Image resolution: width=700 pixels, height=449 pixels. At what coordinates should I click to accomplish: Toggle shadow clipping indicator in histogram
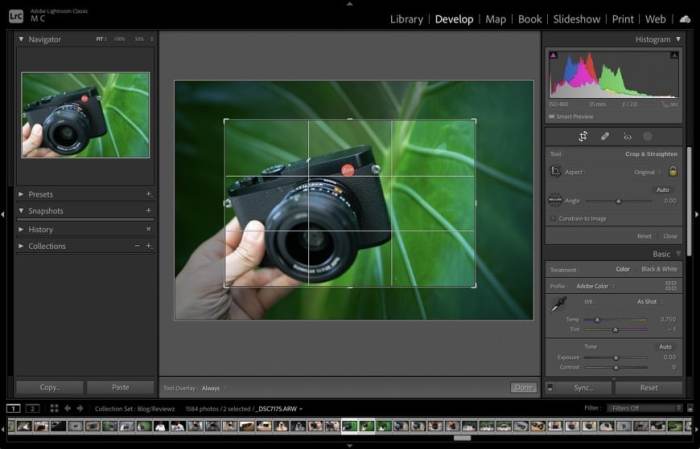point(554,55)
